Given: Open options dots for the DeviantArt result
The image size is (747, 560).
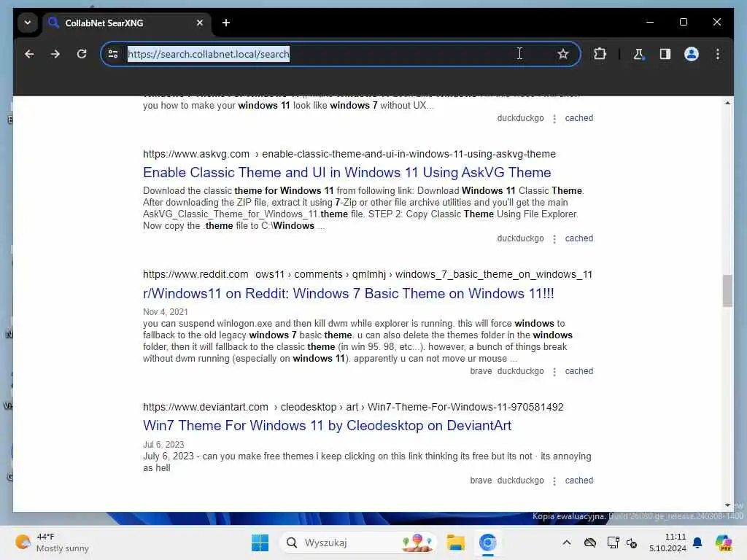Looking at the screenshot, I should pyautogui.click(x=554, y=481).
